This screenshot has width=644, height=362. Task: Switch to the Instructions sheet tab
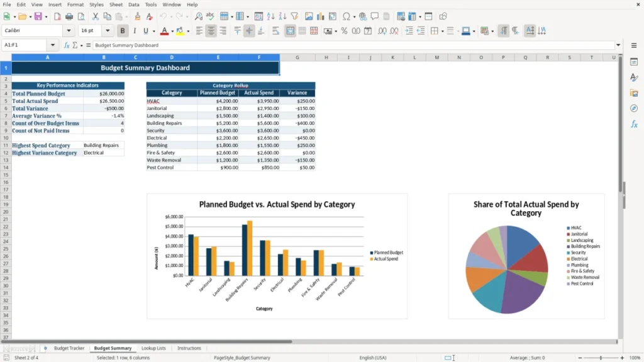[189, 348]
